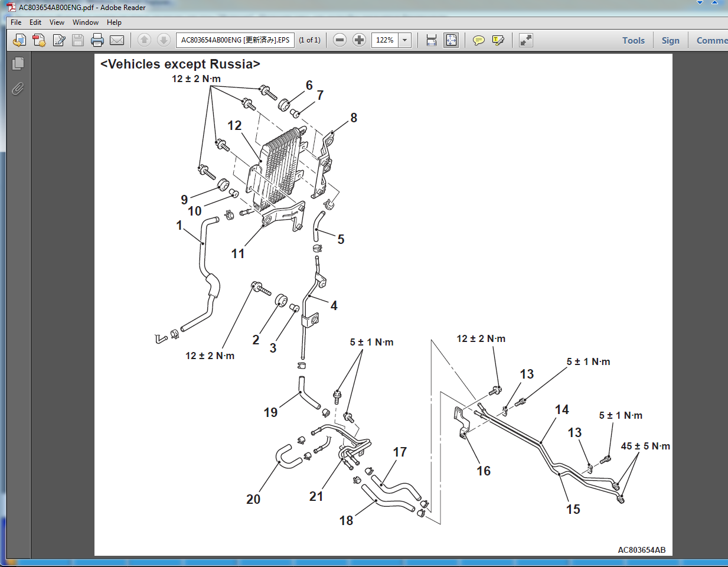Open the page thumbnails panel
Viewport: 728px width, 567px height.
point(18,63)
